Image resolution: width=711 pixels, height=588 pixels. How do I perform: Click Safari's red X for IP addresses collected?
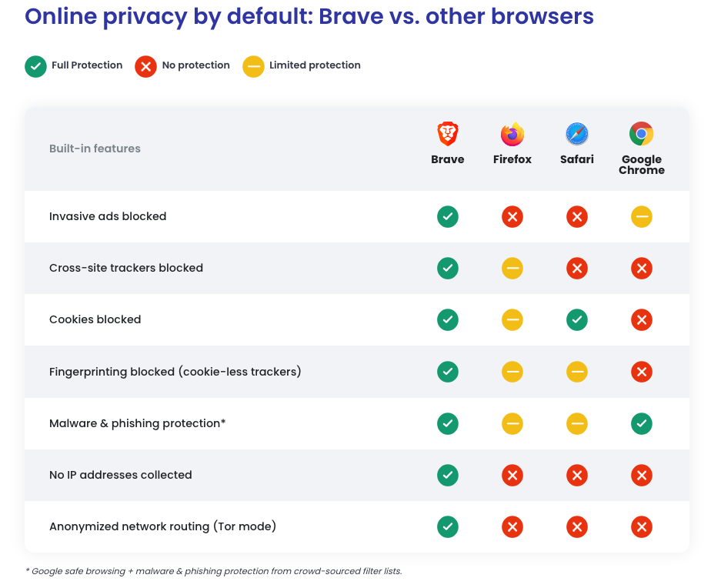[577, 476]
